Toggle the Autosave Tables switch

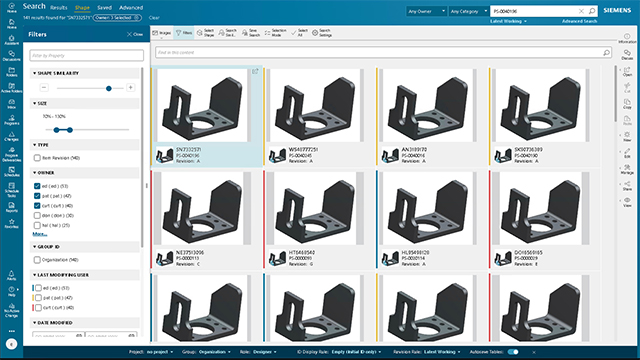pyautogui.click(x=513, y=352)
